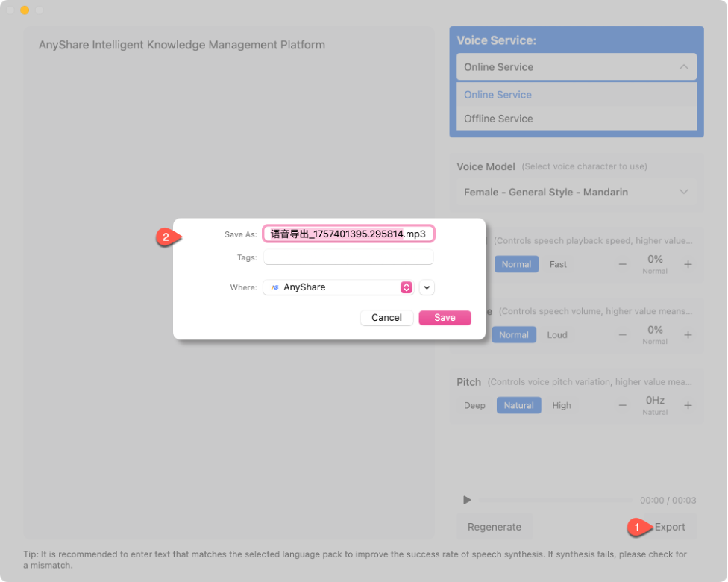Decrease volume with the minus icon

(x=623, y=335)
